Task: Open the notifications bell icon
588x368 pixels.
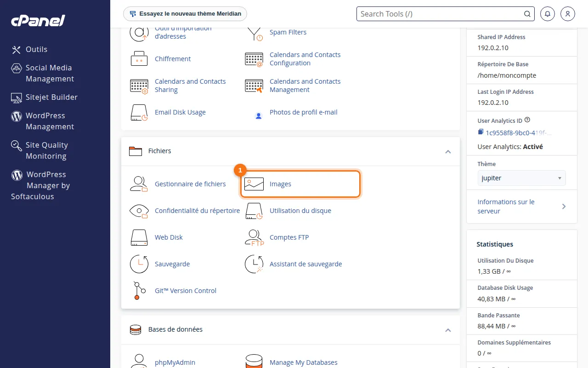Action: coord(548,14)
